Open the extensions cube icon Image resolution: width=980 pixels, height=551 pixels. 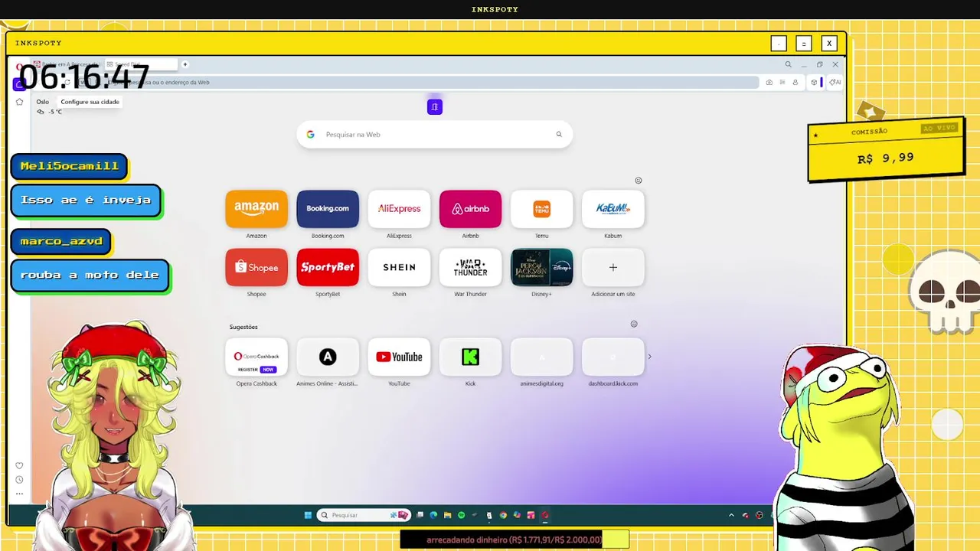(x=814, y=82)
